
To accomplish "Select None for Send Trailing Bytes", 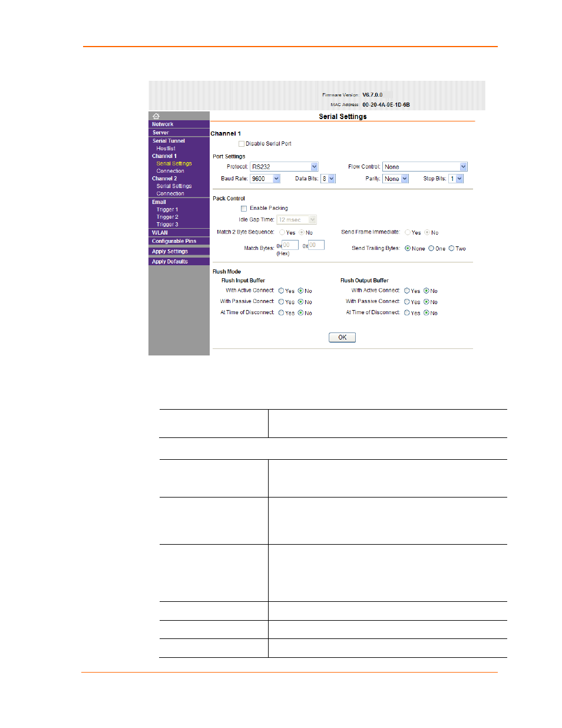I will point(408,249).
